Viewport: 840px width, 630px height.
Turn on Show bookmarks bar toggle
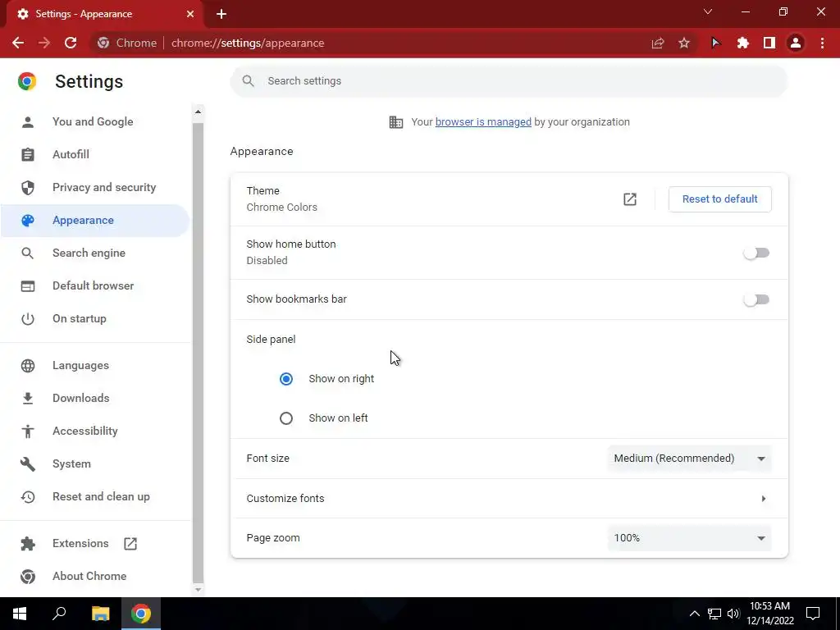[756, 299]
